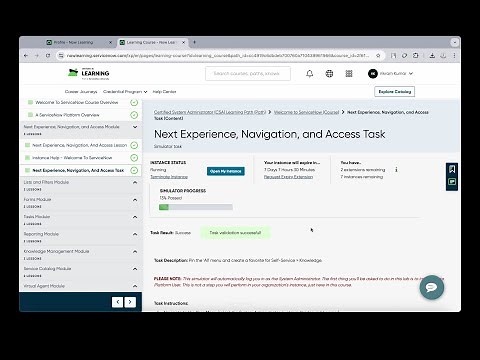Bookmark this page with the star icon
This screenshot has height=360, width=480.
click(378, 56)
